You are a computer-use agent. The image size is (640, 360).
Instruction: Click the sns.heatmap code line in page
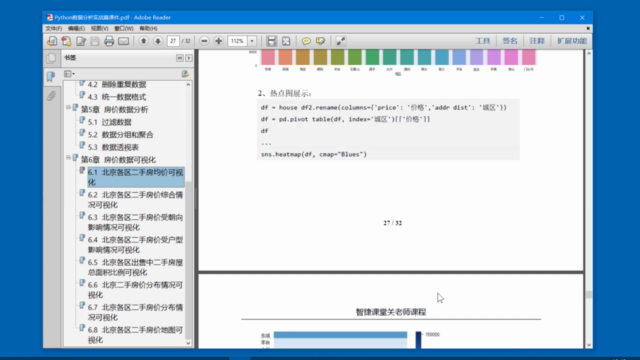click(x=314, y=154)
